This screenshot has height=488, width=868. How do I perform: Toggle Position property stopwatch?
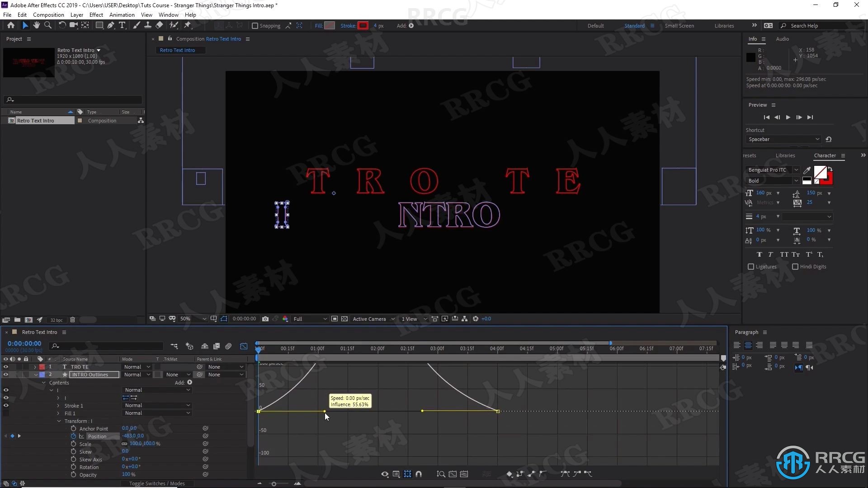73,436
